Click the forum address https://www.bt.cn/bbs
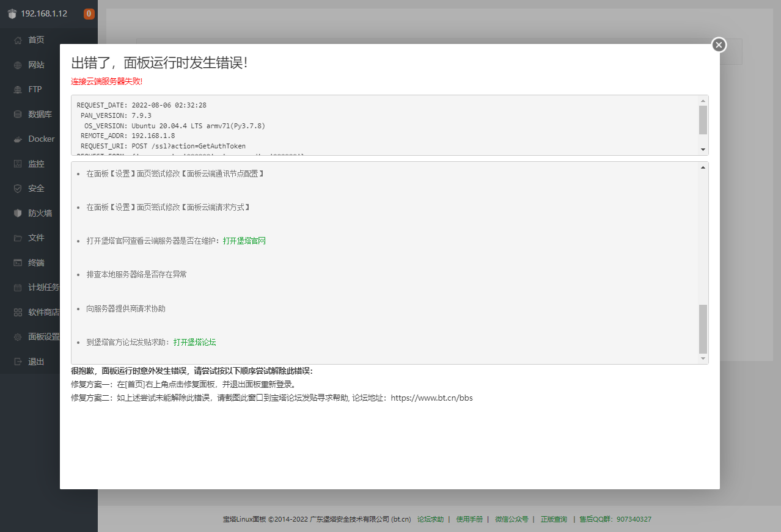 click(431, 398)
